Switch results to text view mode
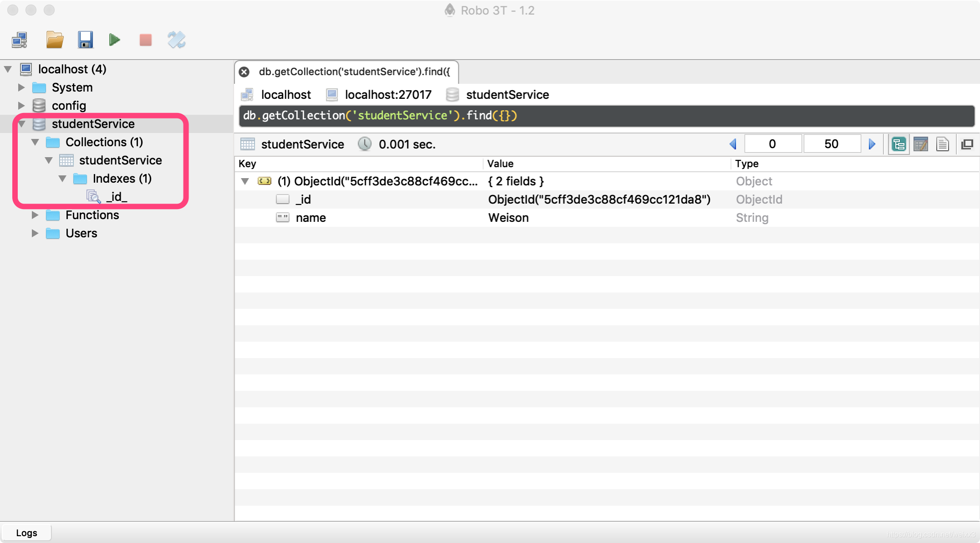This screenshot has width=980, height=543. [x=943, y=144]
